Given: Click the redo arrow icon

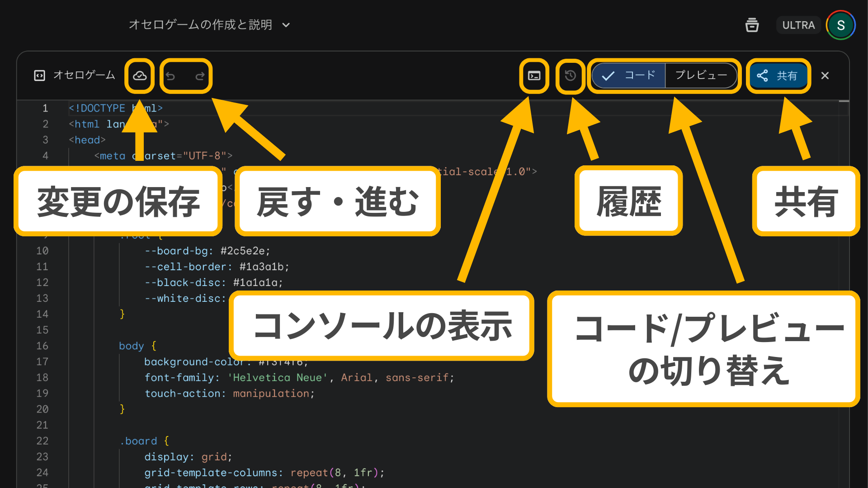Looking at the screenshot, I should point(200,76).
